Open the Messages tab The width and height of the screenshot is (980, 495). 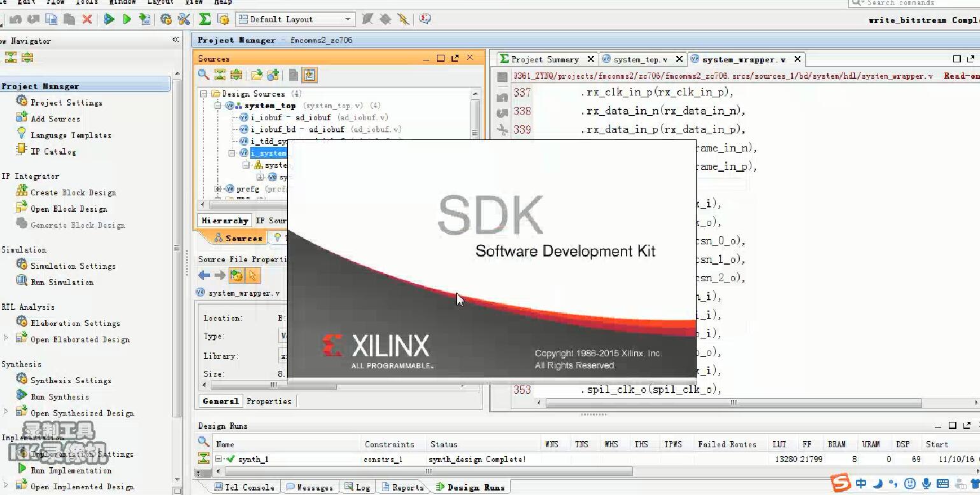309,487
